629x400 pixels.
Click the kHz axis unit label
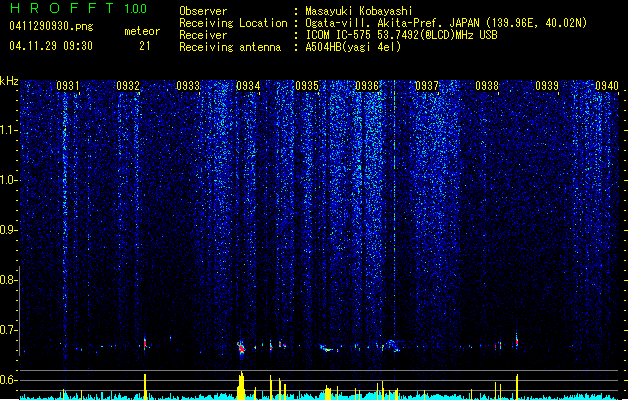(x=9, y=81)
